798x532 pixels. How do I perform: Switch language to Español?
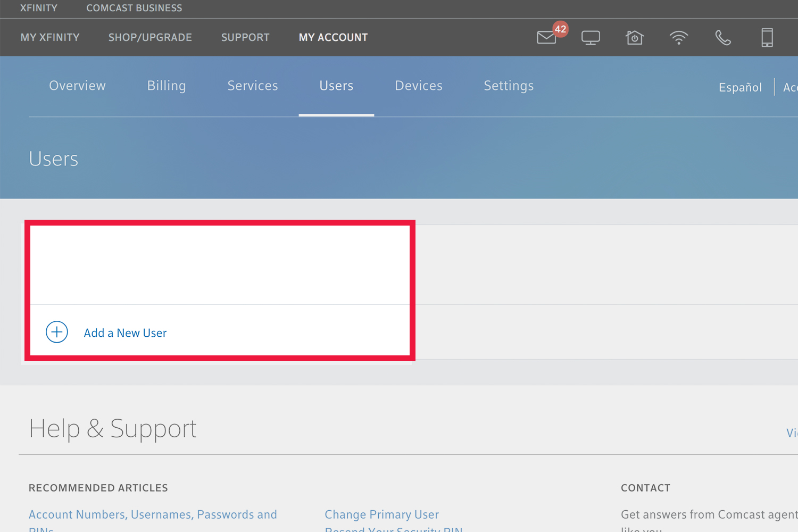(740, 87)
